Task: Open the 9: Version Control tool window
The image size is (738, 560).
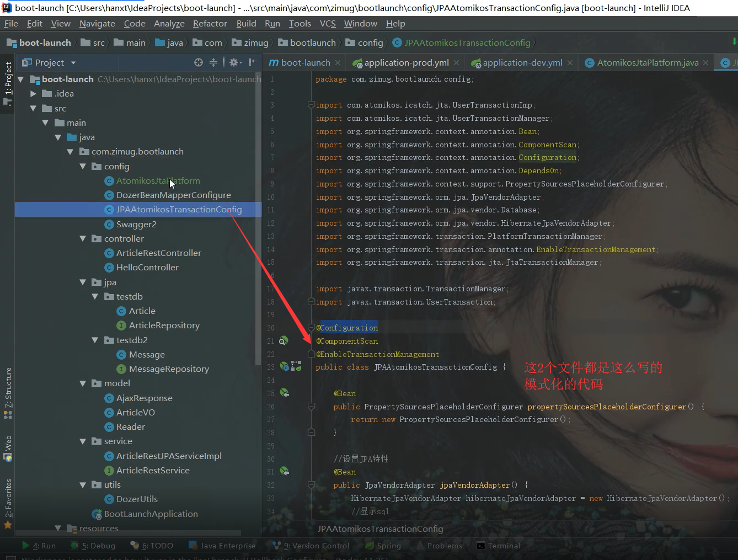Action: [311, 546]
